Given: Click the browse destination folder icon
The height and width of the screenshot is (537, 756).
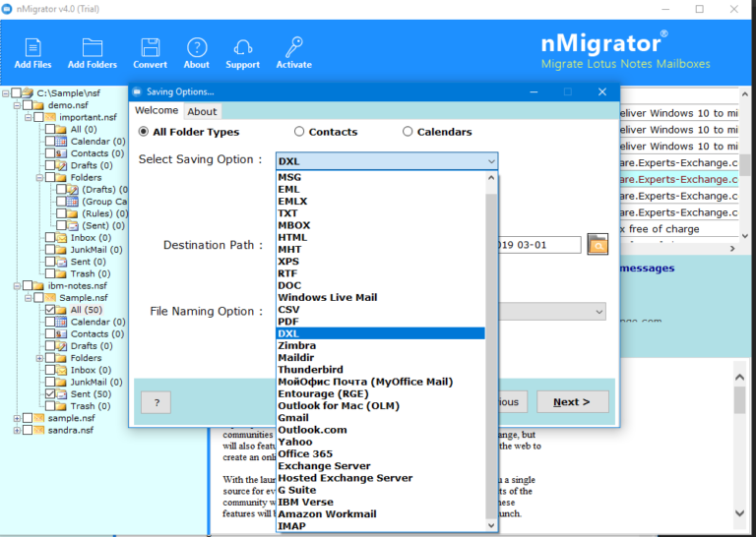Looking at the screenshot, I should click(598, 244).
